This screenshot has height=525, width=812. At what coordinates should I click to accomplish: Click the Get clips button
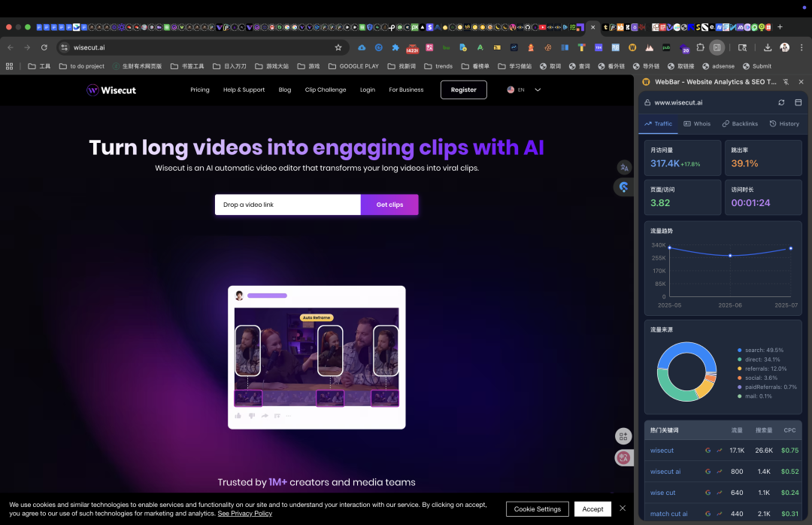(x=389, y=205)
